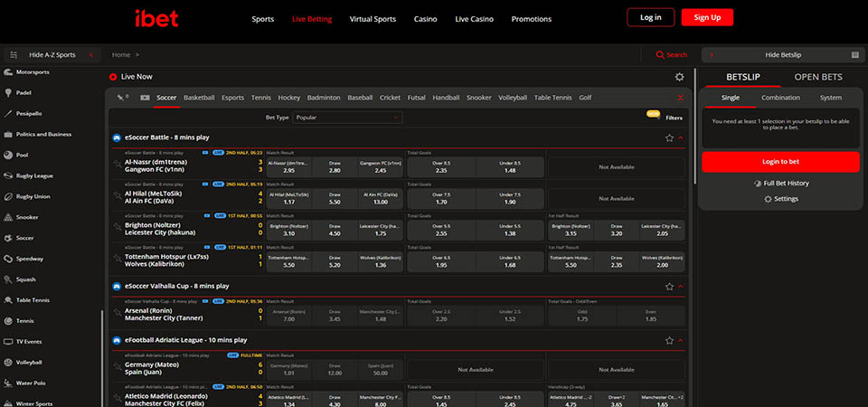Select the Soccer icon in sidebar
868x407 pixels.
point(8,238)
